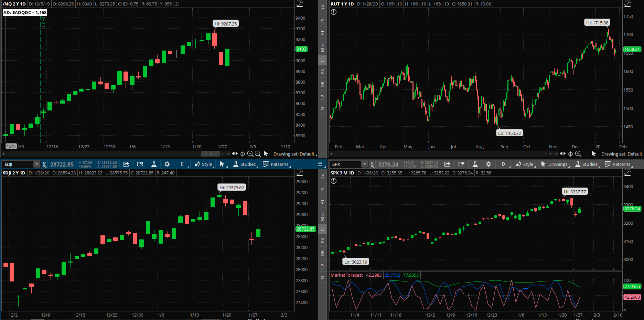
Task: Open Trd sidebar tab beside /NQ chart
Action: click(322, 8)
